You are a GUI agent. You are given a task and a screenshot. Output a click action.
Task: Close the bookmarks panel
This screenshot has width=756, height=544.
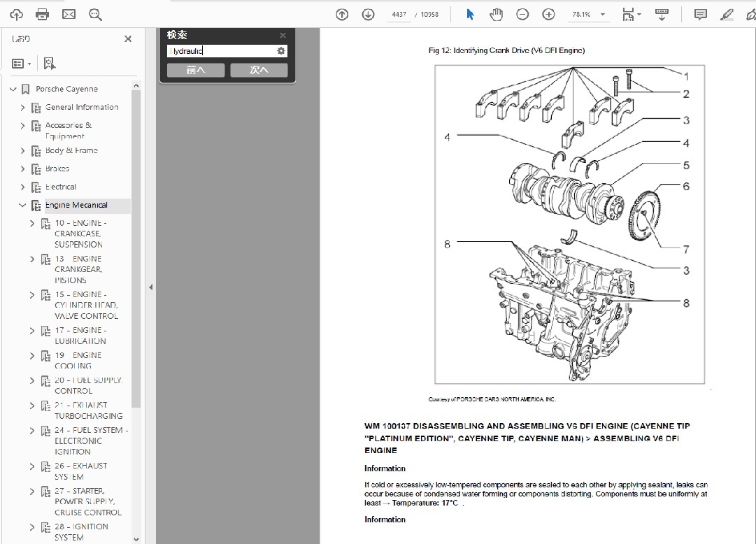[x=128, y=39]
